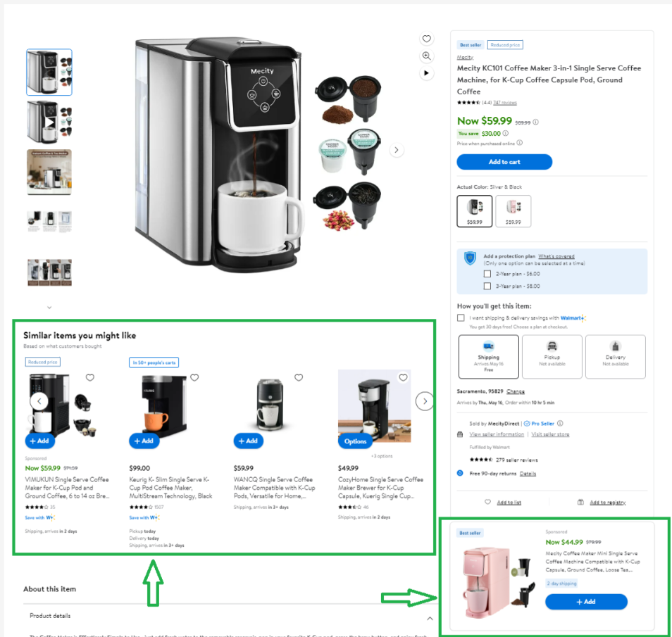
Task: Click info icon beside You save $30.00
Action: pyautogui.click(x=506, y=133)
